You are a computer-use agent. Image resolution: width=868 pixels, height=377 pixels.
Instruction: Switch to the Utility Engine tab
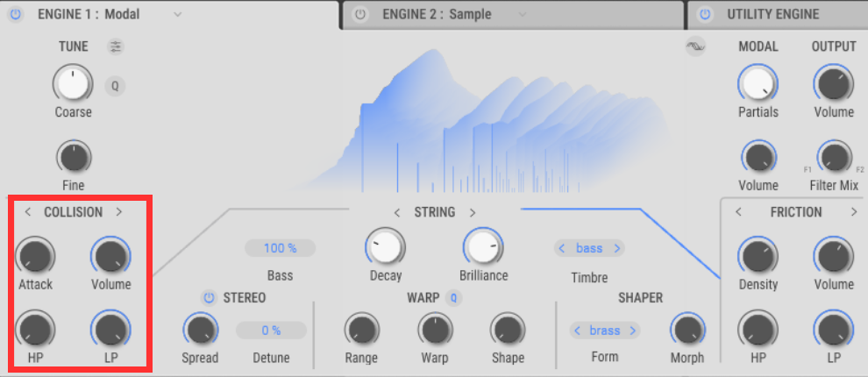pyautogui.click(x=778, y=14)
